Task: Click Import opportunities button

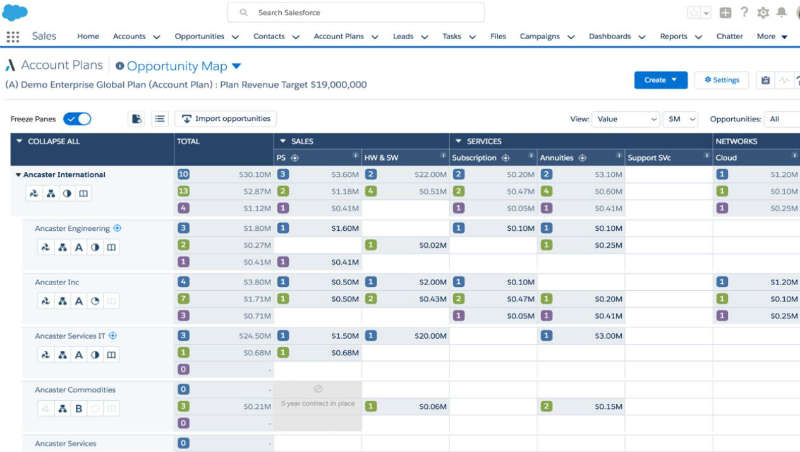Action: (x=226, y=119)
